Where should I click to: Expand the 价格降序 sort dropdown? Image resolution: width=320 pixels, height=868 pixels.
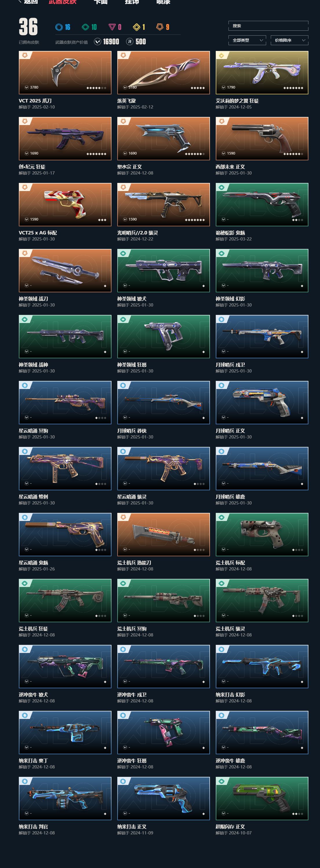tap(289, 41)
